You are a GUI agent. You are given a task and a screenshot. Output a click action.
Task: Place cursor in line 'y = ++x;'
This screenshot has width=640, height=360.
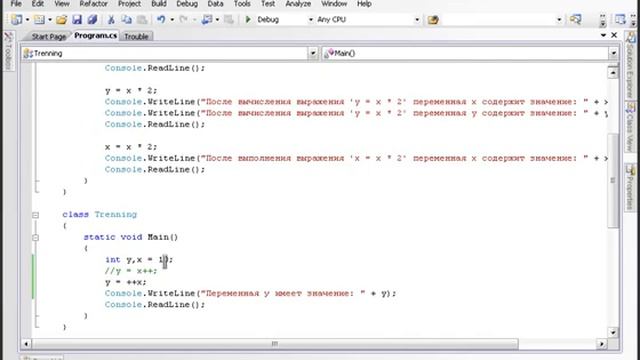(x=125, y=282)
